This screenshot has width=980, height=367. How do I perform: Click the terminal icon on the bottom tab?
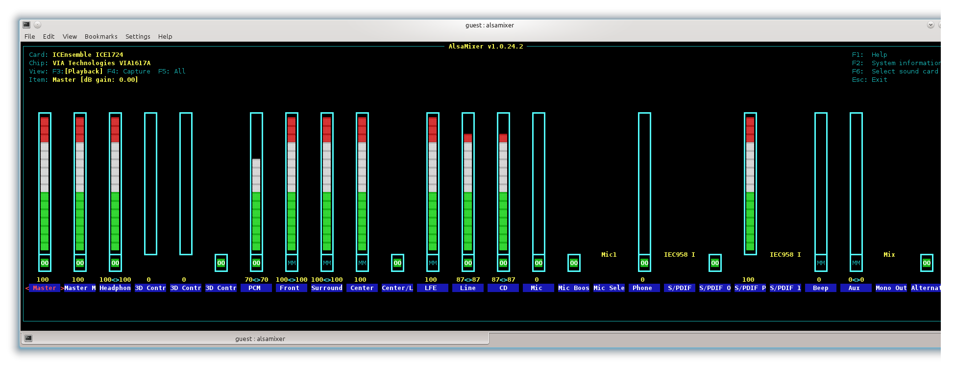tap(29, 338)
